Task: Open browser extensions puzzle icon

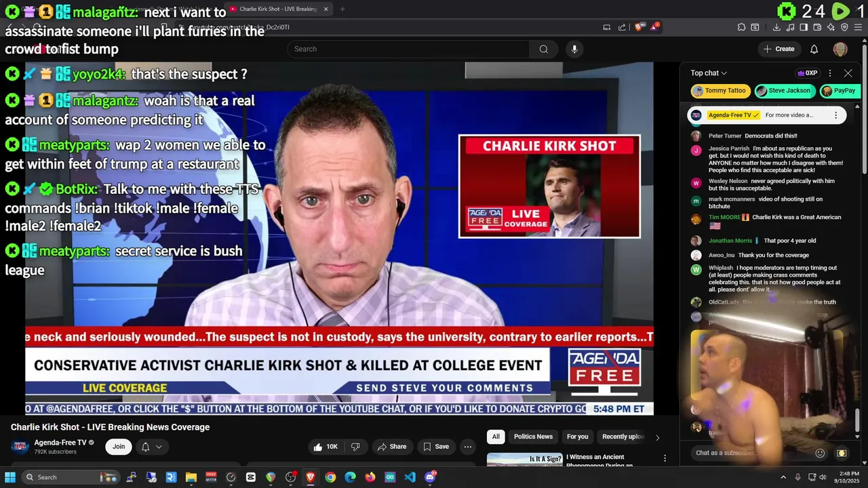Action: coord(741,27)
